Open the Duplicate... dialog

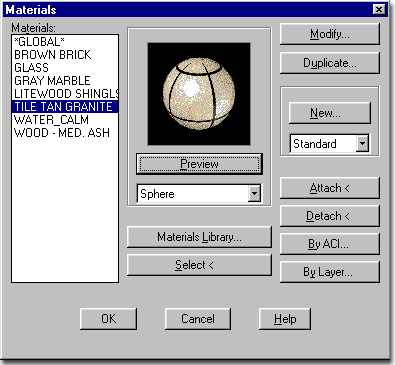pyautogui.click(x=330, y=63)
